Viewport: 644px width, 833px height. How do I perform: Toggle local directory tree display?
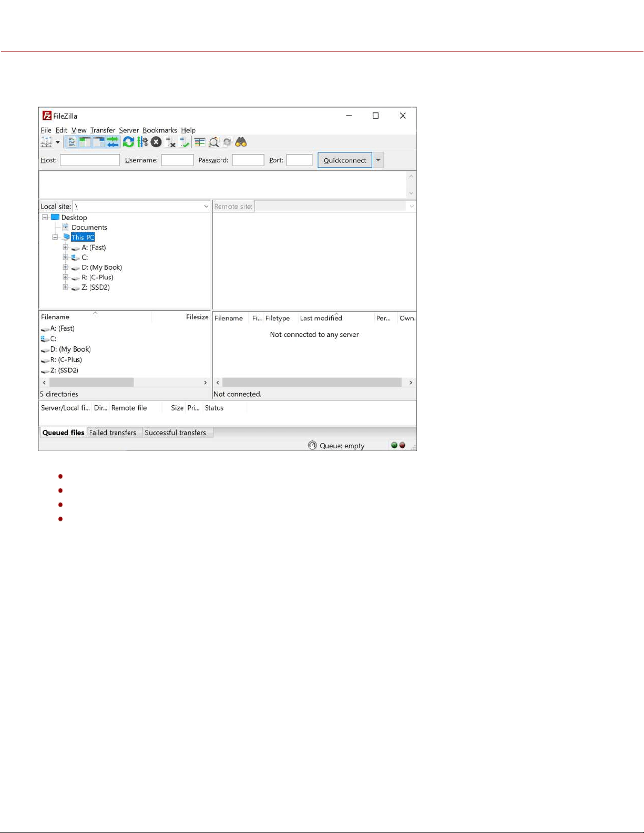(x=85, y=142)
